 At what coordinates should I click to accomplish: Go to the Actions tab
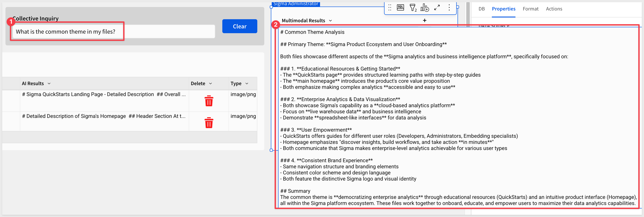554,9
